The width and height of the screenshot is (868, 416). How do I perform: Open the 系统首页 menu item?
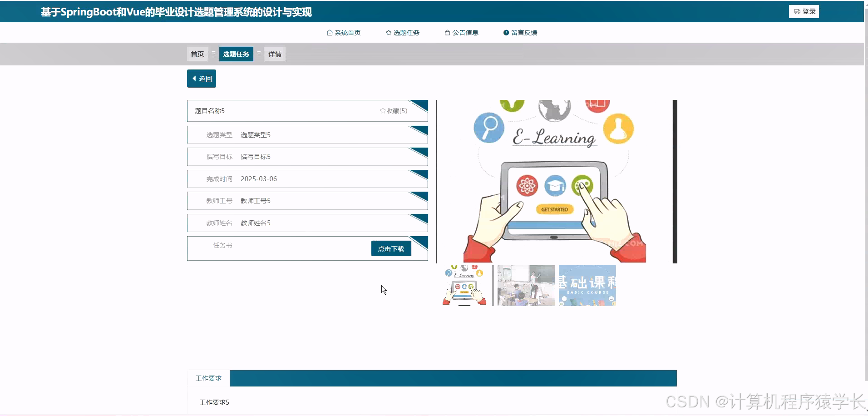348,32
